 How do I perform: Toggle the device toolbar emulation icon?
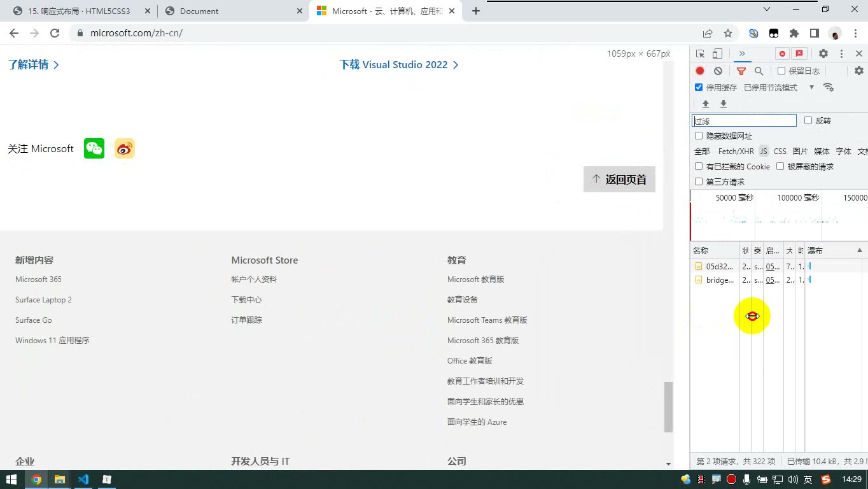pyautogui.click(x=717, y=54)
